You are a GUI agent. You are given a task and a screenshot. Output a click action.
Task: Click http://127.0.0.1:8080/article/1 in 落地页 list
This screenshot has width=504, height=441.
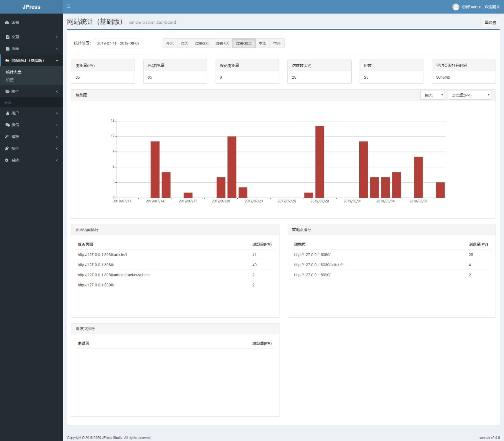319,265
